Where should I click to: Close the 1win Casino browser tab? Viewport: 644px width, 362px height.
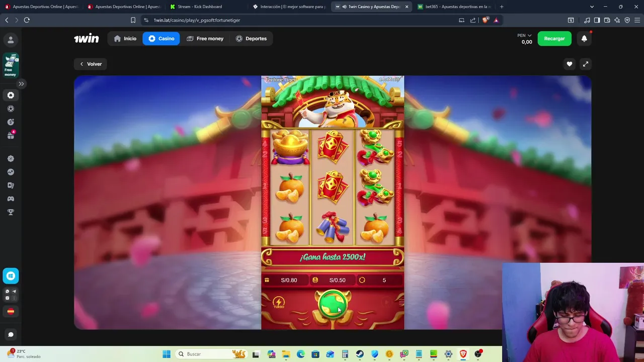point(407,7)
